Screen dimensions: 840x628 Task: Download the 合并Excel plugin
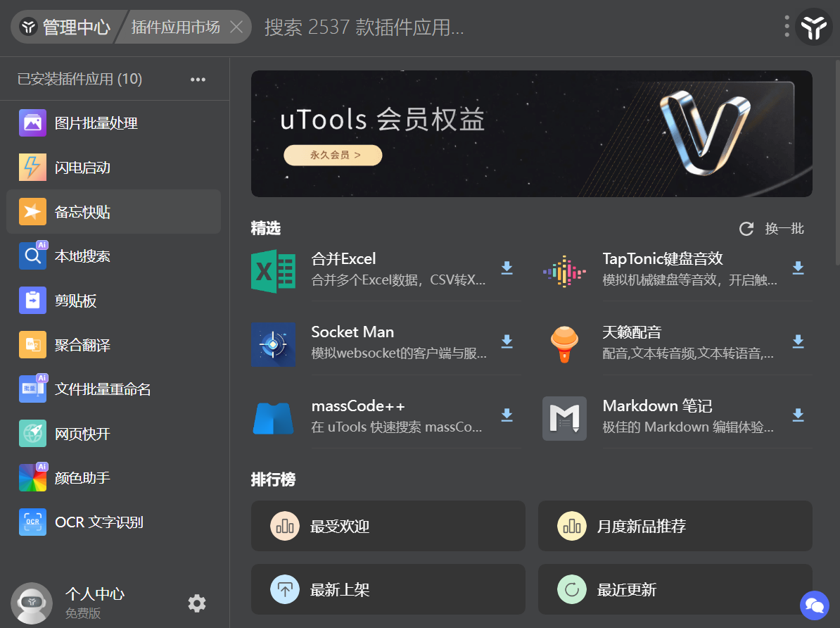507,268
